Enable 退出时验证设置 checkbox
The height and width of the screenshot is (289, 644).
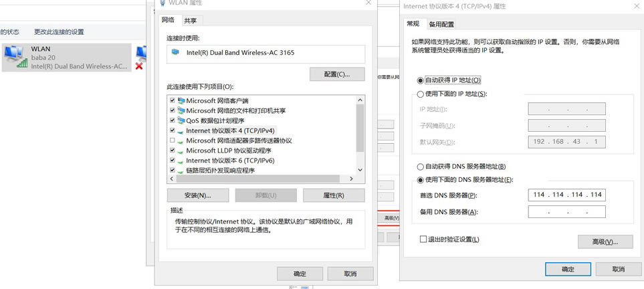423,239
